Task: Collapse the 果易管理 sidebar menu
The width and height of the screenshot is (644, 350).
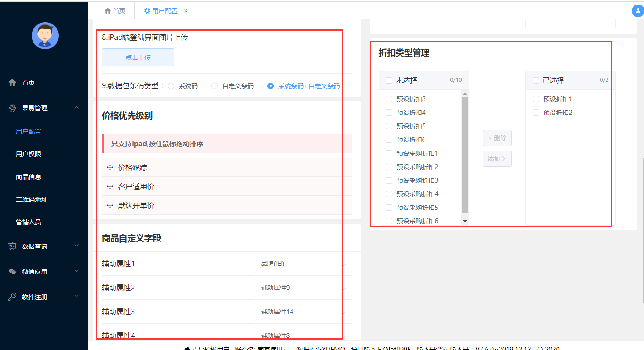Action: 76,108
